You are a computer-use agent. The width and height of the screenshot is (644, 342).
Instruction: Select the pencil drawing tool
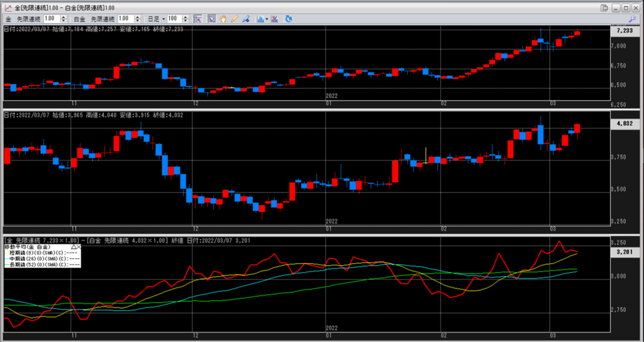[x=234, y=19]
